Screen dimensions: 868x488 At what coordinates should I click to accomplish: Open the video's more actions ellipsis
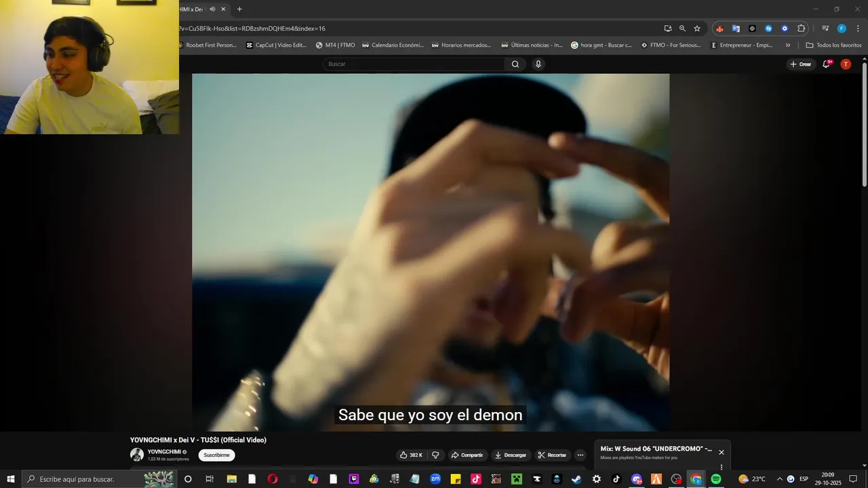coord(580,455)
